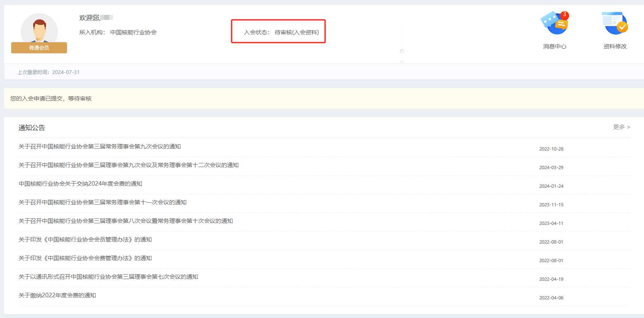The height and width of the screenshot is (318, 644).
Task: Open notice on 以通讯形式召开第七次会议
Action: click(x=108, y=277)
